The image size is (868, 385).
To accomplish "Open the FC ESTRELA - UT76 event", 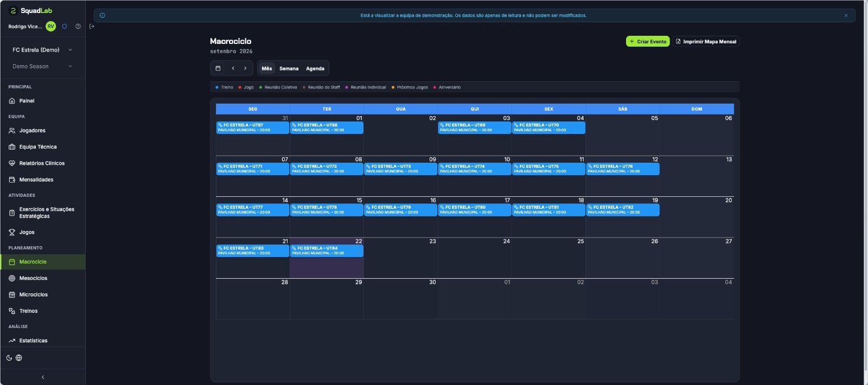I will coord(623,169).
